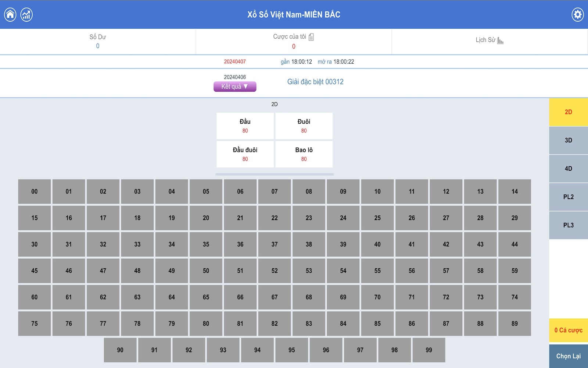Open the statistics chart icon

26,15
